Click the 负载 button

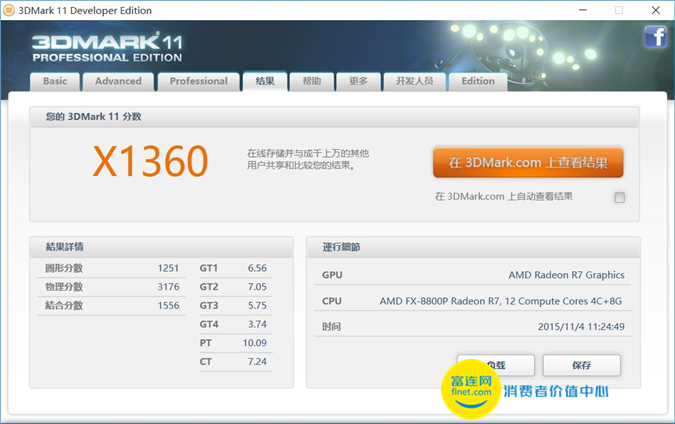coord(496,365)
